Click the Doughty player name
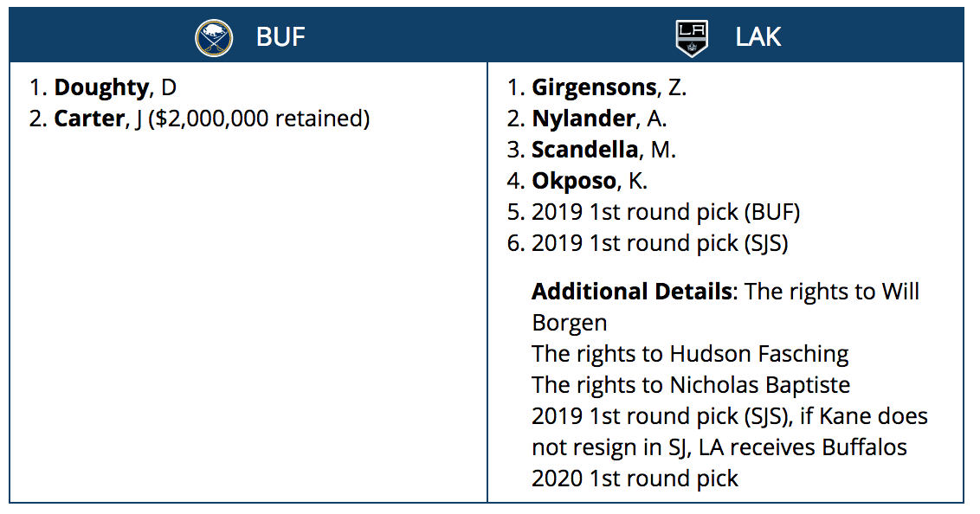 101,87
